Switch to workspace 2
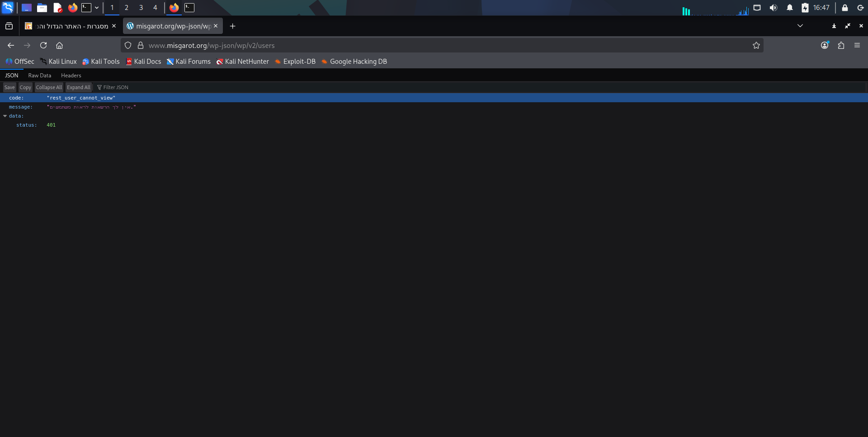The image size is (868, 437). tap(127, 8)
